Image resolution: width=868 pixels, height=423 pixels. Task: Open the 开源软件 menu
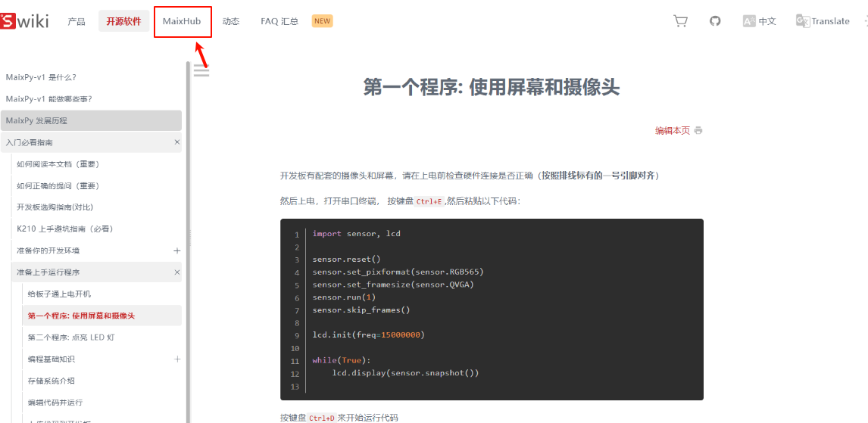coord(124,21)
